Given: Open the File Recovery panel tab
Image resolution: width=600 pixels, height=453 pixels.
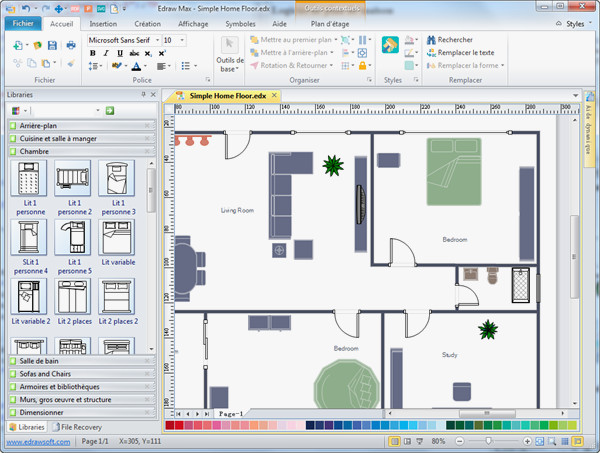Looking at the screenshot, I should click(x=80, y=427).
